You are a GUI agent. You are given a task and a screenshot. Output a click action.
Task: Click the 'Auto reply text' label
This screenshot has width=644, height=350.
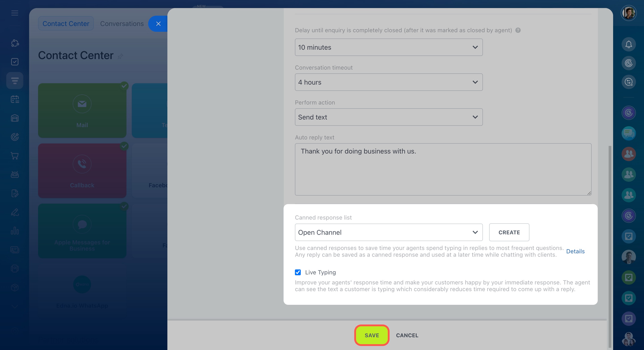point(314,137)
